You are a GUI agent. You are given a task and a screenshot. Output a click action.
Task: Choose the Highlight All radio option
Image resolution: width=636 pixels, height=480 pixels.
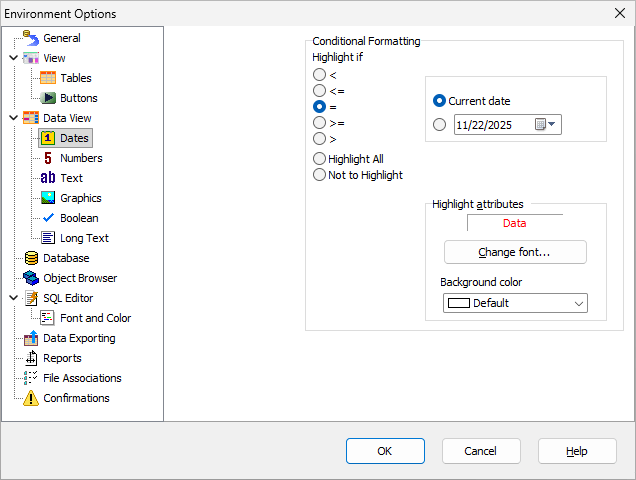click(x=319, y=159)
